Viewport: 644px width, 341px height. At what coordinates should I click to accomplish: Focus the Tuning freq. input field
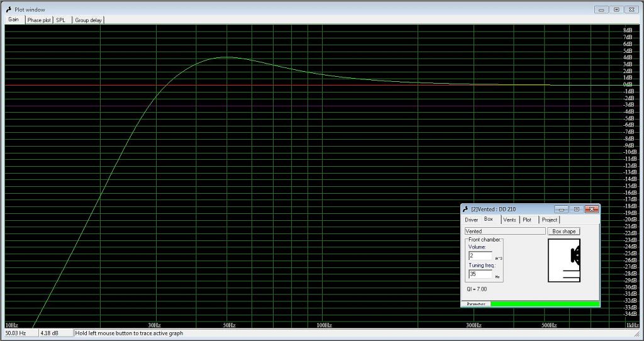point(480,274)
